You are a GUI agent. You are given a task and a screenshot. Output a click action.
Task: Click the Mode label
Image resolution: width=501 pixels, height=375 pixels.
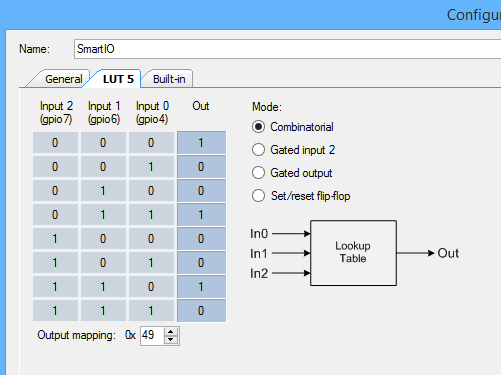pyautogui.click(x=267, y=107)
